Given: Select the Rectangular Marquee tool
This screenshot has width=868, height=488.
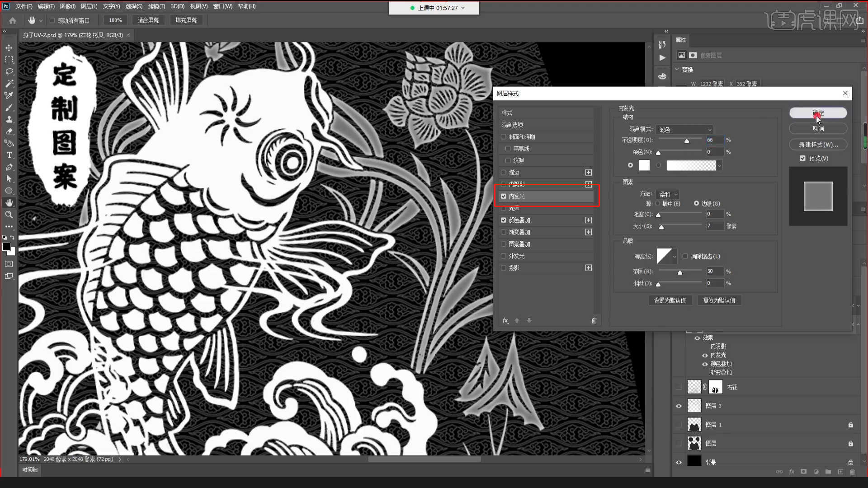Looking at the screenshot, I should (9, 60).
